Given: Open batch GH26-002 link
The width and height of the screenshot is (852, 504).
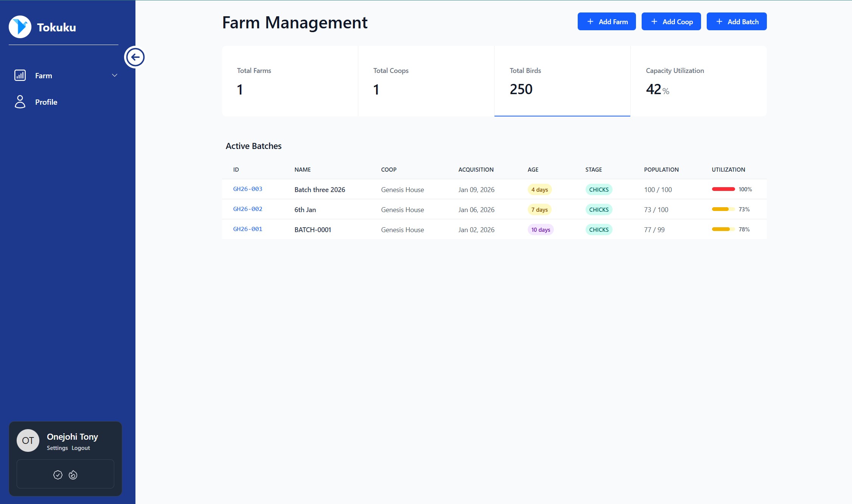Looking at the screenshot, I should [248, 209].
